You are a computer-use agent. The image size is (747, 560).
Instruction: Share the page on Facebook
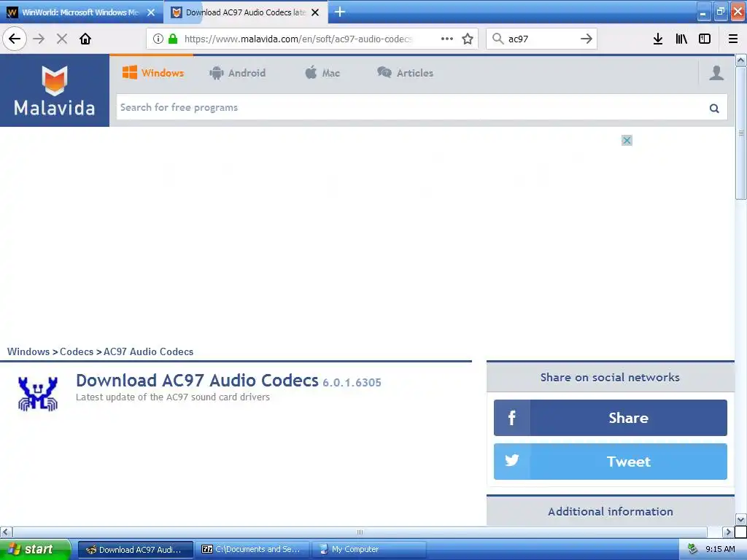pos(611,418)
